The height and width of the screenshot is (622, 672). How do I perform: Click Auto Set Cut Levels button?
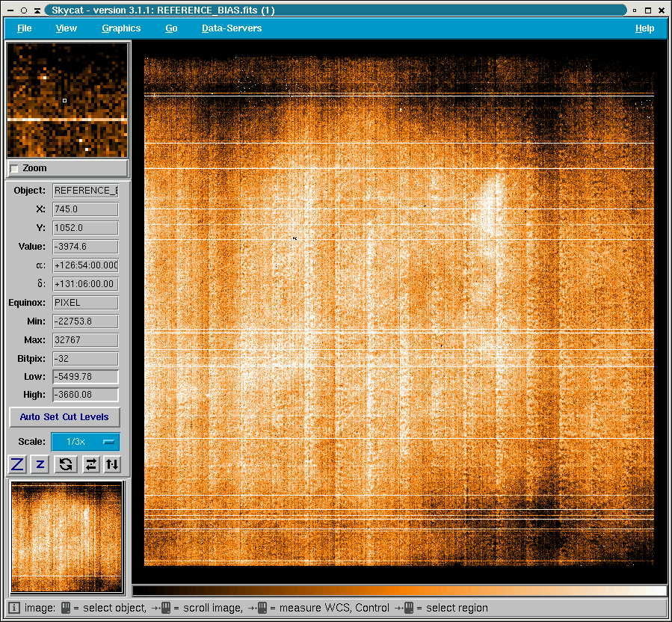click(x=64, y=417)
